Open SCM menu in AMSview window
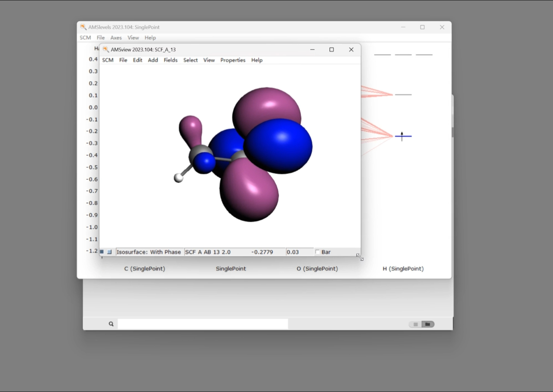The image size is (553, 392). click(108, 60)
